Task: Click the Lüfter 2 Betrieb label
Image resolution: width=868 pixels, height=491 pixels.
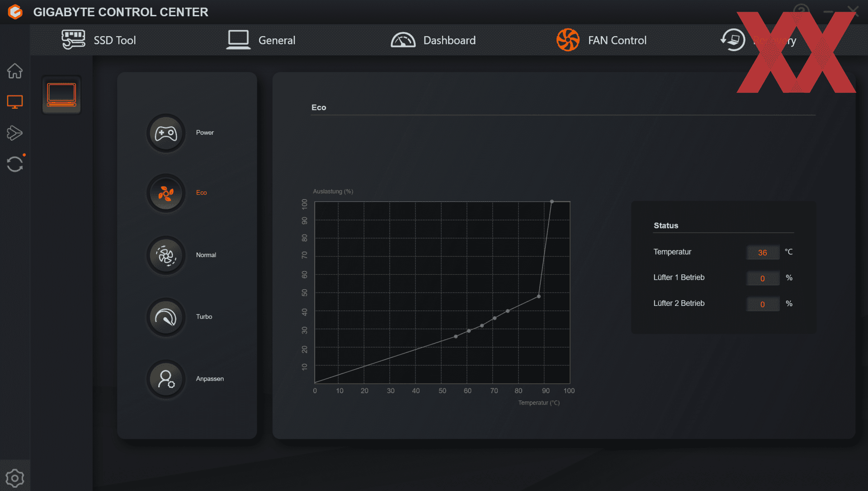Action: coord(679,303)
